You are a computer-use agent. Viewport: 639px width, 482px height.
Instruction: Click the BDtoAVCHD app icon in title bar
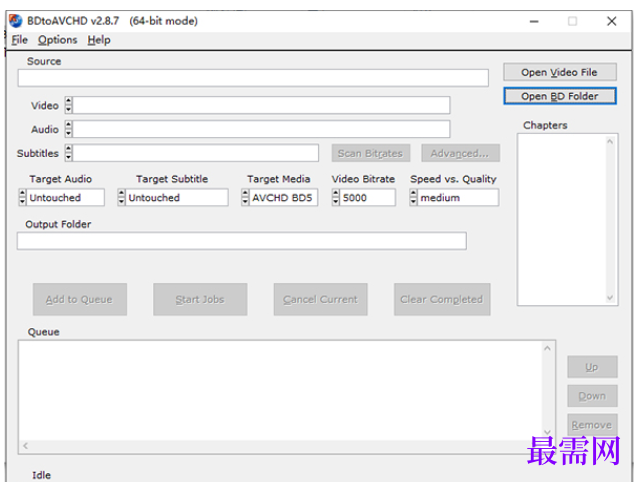pyautogui.click(x=15, y=21)
